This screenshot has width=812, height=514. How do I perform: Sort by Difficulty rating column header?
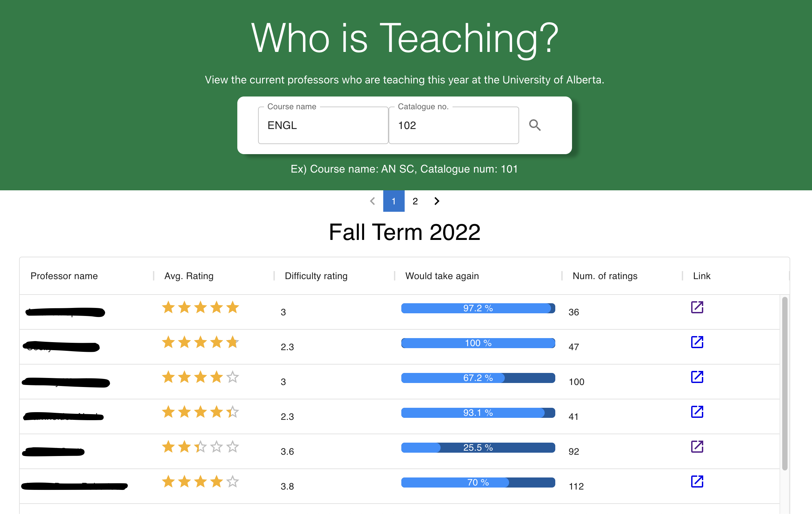click(316, 276)
